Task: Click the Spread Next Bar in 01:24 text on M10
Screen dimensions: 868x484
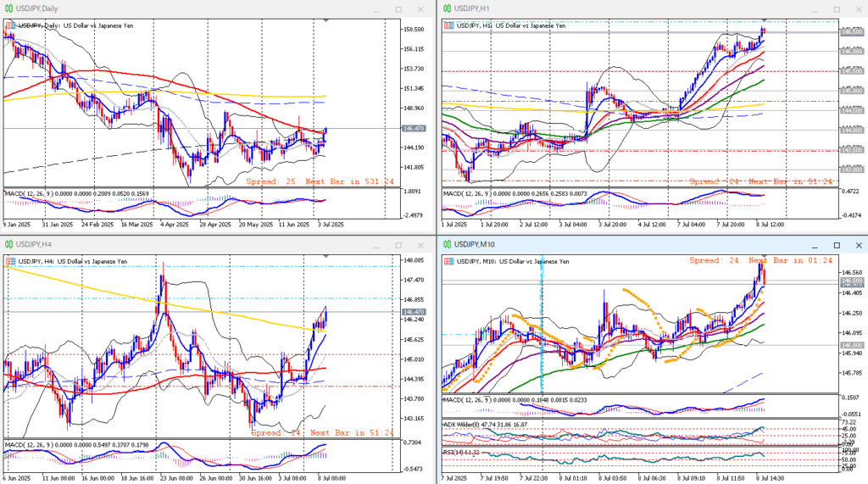Action: point(760,260)
